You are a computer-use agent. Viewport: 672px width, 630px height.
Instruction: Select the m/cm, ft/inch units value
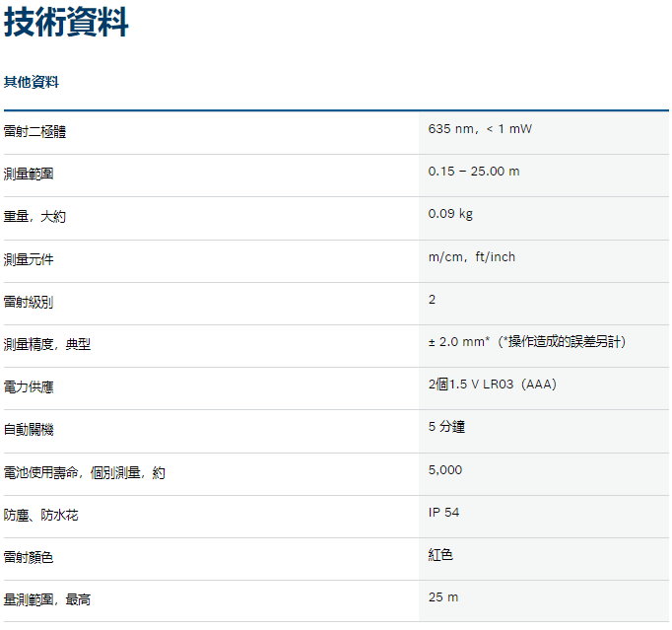472,257
